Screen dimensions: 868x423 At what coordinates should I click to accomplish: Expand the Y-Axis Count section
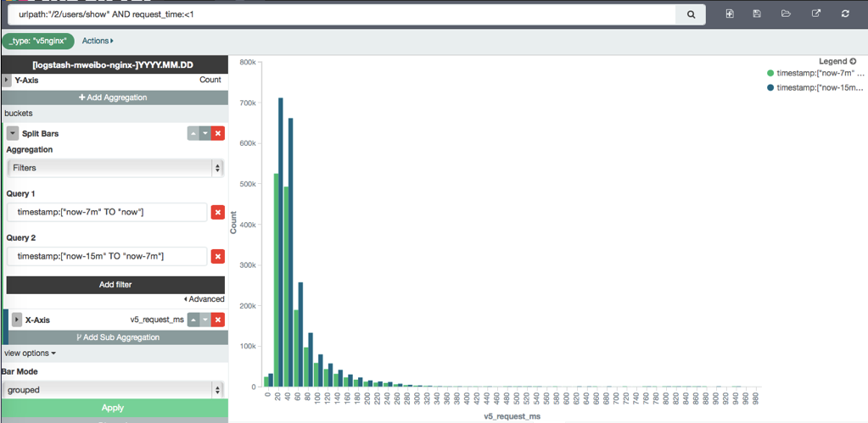8,80
